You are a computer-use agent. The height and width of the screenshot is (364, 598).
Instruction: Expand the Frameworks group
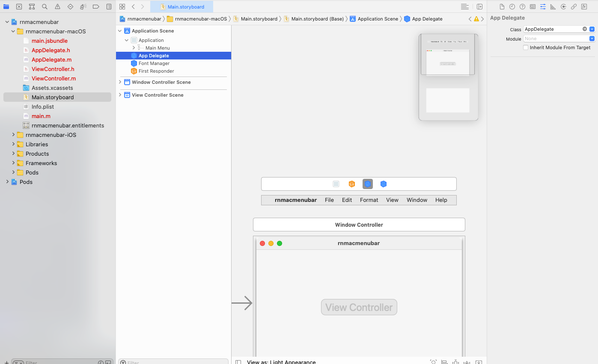[x=13, y=163]
